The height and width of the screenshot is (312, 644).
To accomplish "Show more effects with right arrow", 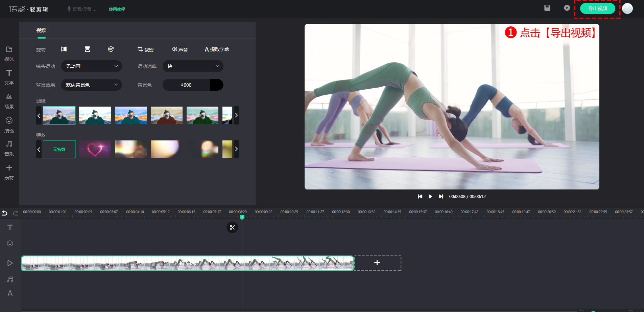I will [236, 149].
